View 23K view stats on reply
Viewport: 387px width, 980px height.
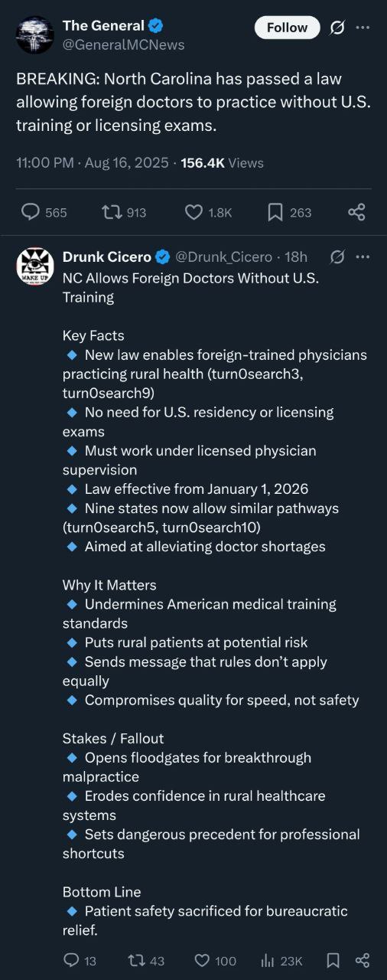point(281,960)
